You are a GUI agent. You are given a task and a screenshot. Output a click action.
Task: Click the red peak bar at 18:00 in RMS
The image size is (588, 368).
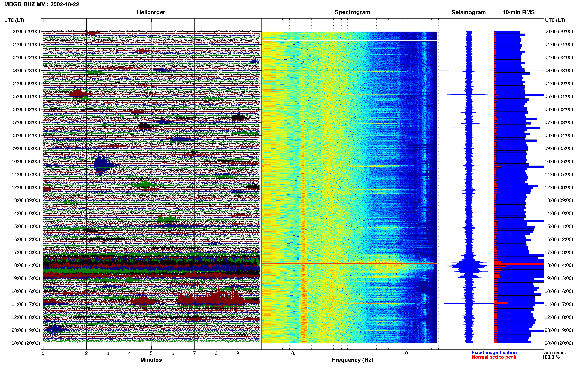click(x=519, y=264)
